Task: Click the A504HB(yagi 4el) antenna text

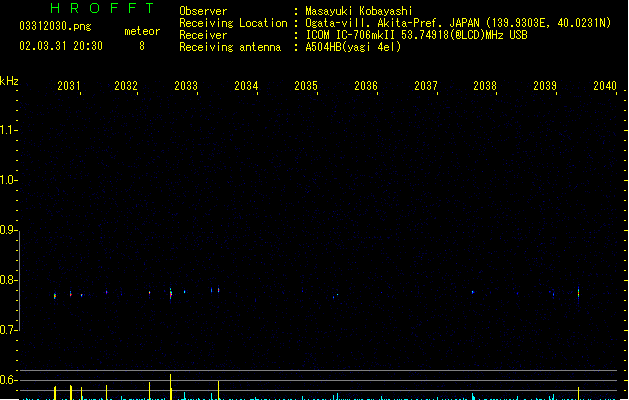Action: coord(353,47)
